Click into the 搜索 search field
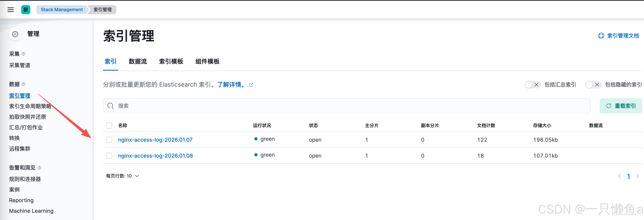Viewport: 644px width, 220px height. [350, 106]
